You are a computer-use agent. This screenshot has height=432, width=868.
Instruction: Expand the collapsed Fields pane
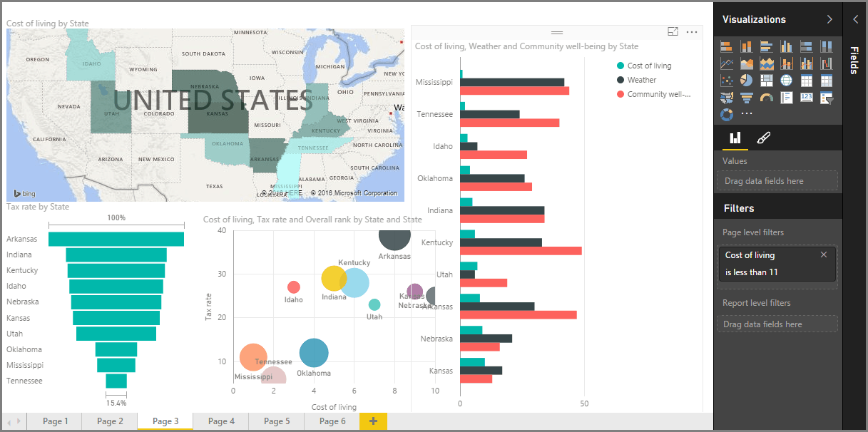(855, 19)
